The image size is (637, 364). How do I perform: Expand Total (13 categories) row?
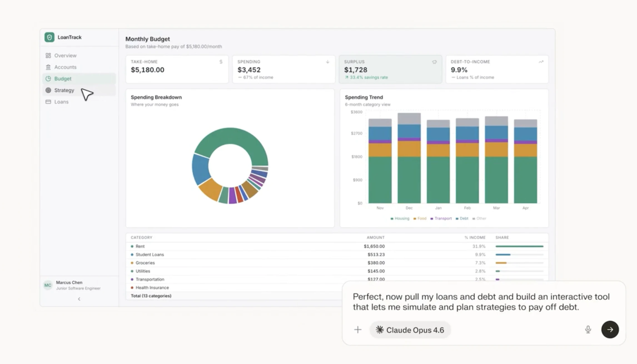151,296
